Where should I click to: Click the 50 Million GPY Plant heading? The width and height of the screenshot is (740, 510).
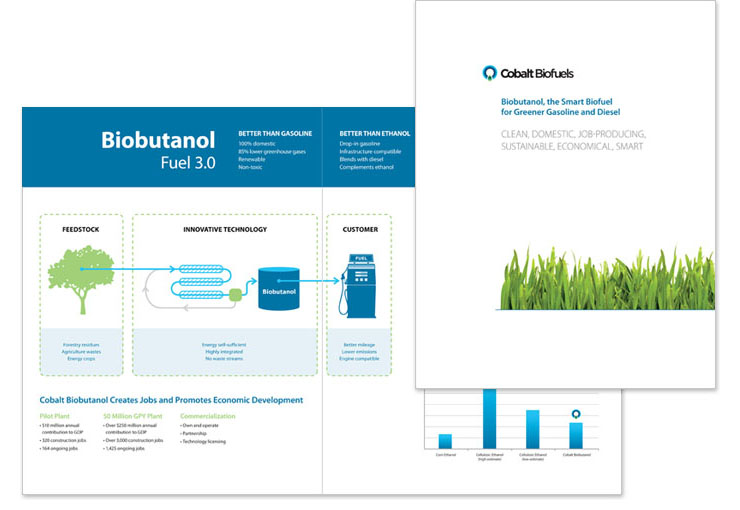click(x=135, y=415)
